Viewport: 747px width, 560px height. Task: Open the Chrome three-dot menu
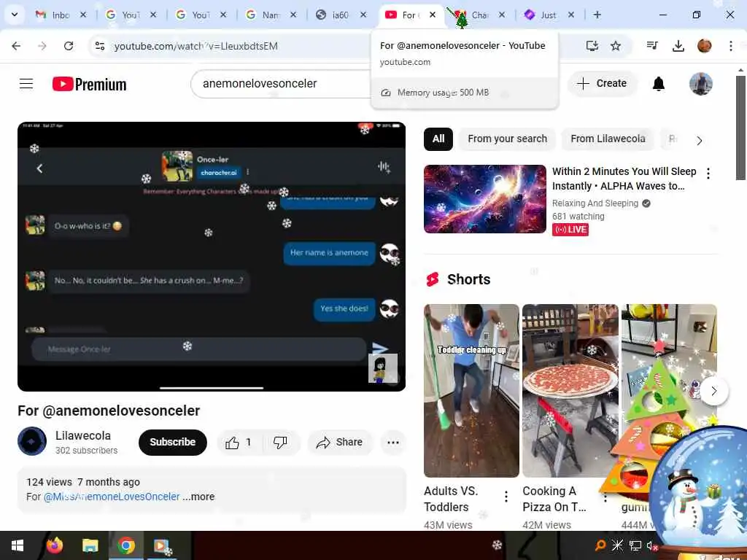[731, 46]
